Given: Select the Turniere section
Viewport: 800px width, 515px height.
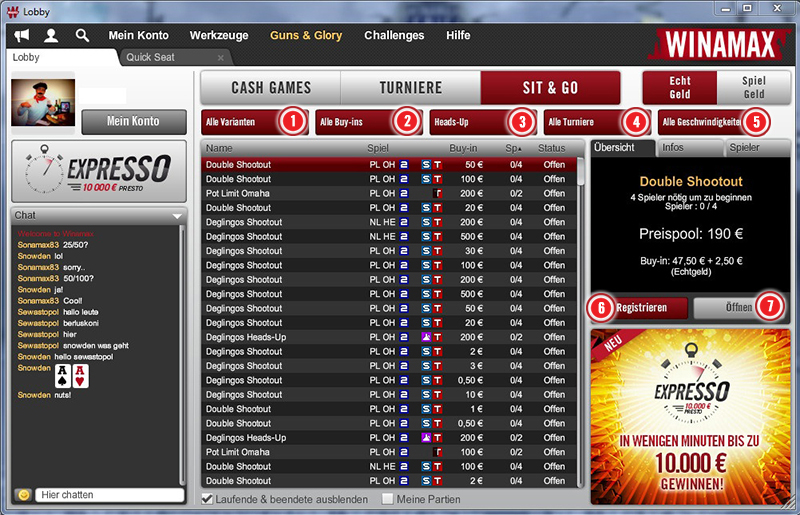Looking at the screenshot, I should click(411, 88).
